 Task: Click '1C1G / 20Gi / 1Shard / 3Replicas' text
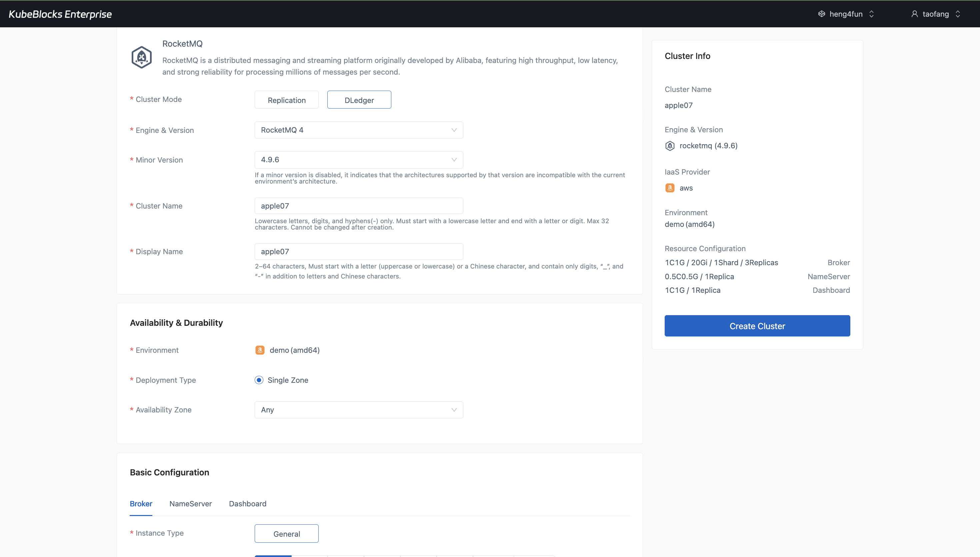721,263
